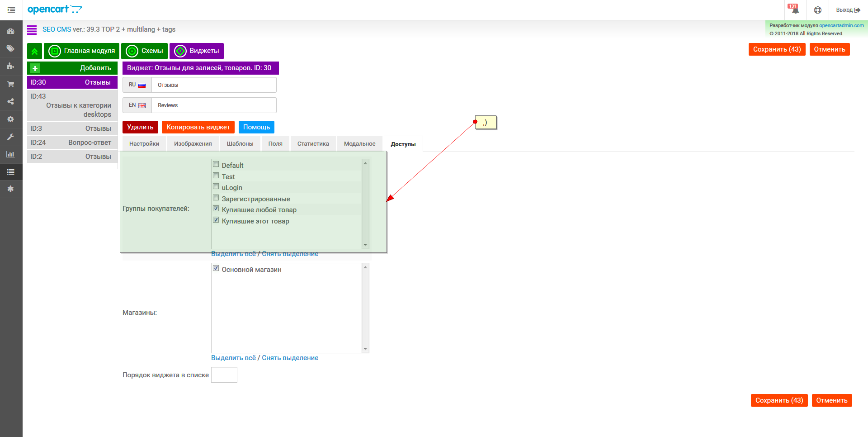Open Sales cart icon in sidebar
The height and width of the screenshot is (437, 868).
tap(10, 84)
